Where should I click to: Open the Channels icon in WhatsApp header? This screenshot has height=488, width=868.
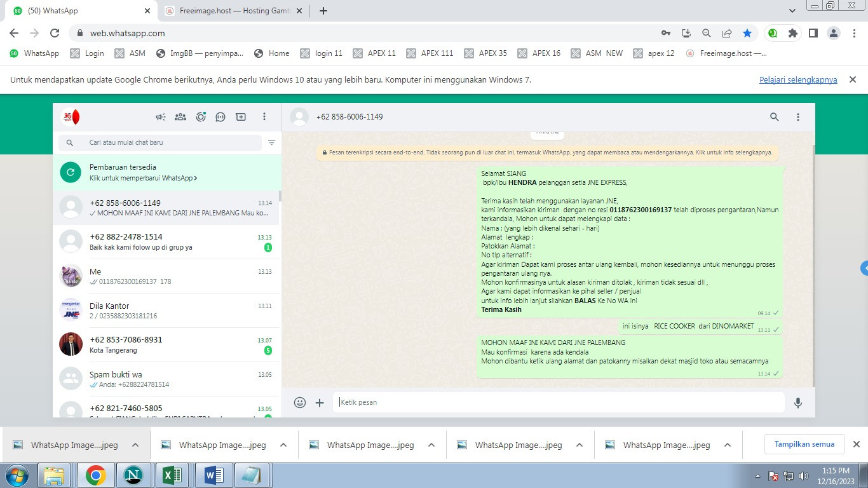220,117
